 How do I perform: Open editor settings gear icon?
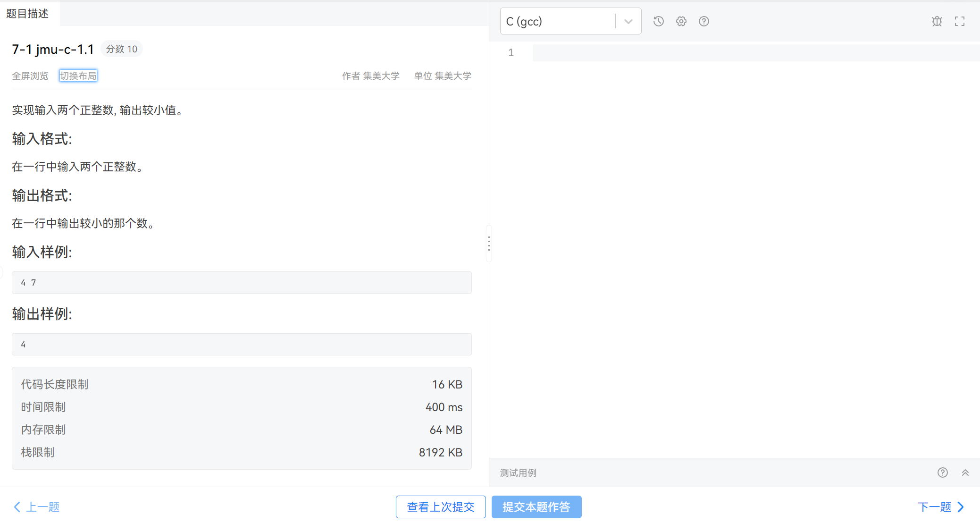[681, 21]
